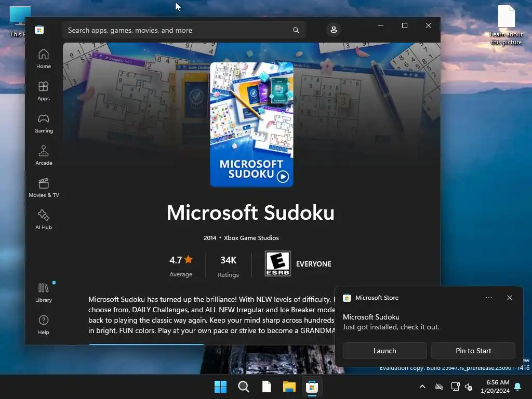Click the Microsoft Sudoku description text
Viewport: 532px width, 399px height.
click(212, 315)
